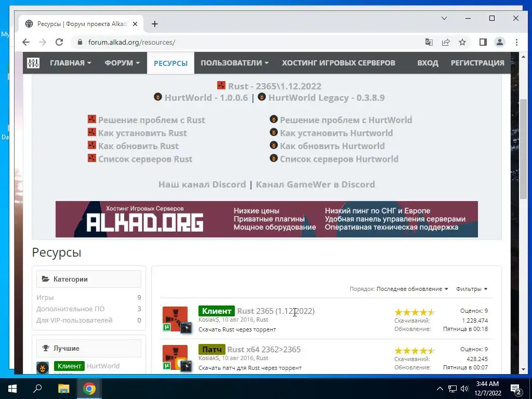Bookmark this page with the star icon
Screen dimensions: 532x399
[x=462, y=42]
